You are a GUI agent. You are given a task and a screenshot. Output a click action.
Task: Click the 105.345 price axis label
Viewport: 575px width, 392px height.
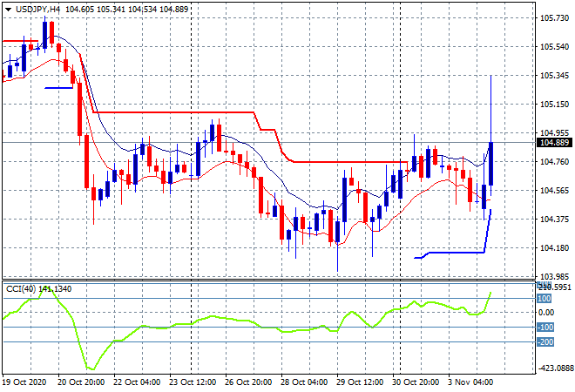[x=554, y=76]
